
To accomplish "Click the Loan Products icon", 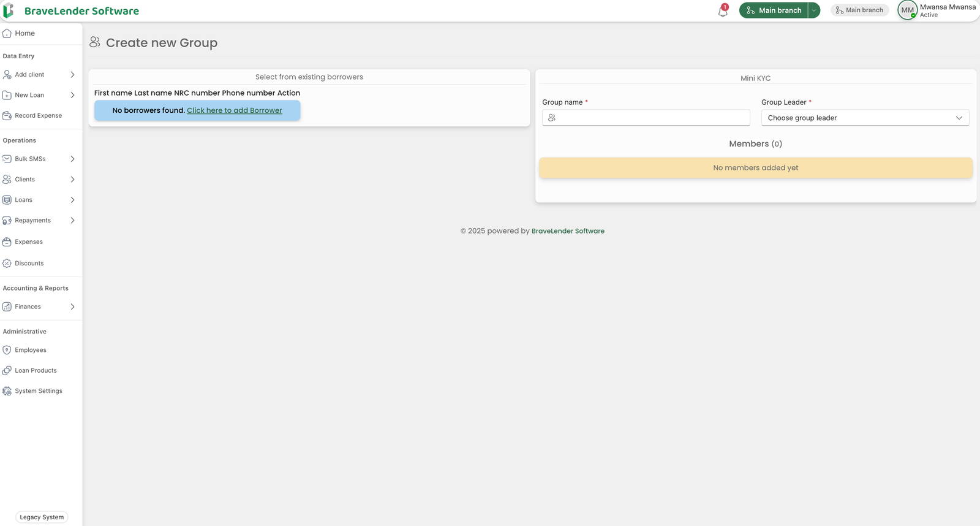I will (7, 371).
